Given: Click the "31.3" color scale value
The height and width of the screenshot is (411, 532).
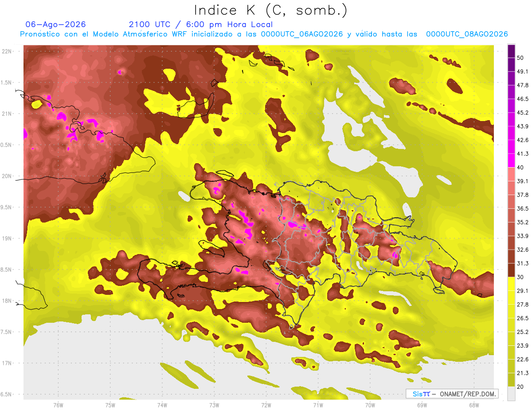Looking at the screenshot, I should pyautogui.click(x=523, y=263).
